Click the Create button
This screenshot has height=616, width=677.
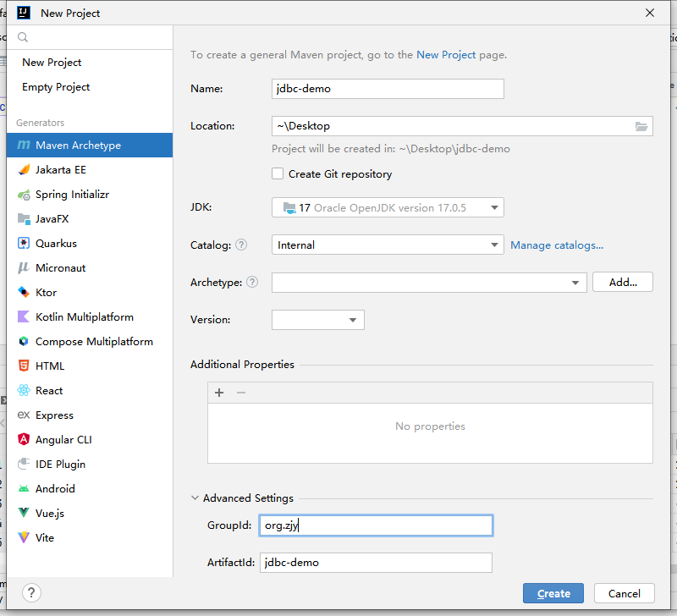(x=553, y=593)
